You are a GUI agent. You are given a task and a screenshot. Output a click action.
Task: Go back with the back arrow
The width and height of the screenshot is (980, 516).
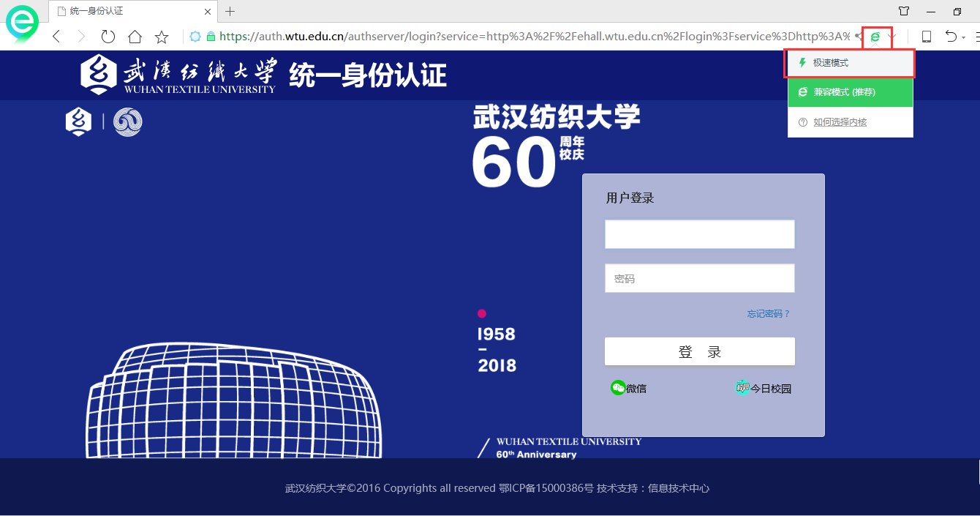56,37
